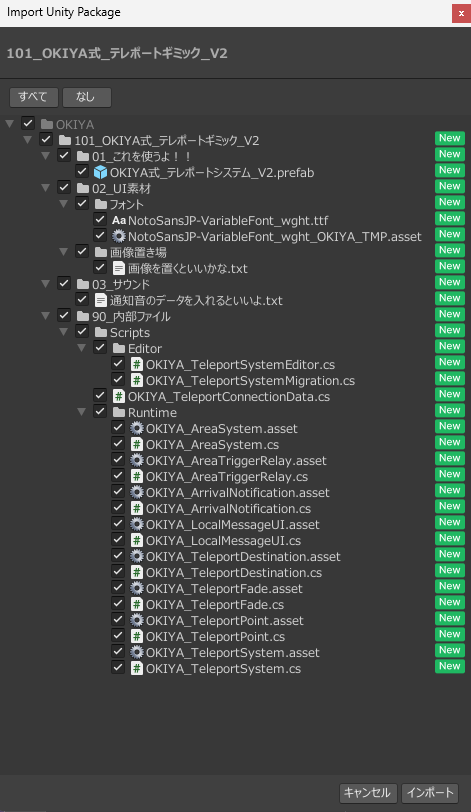Click the script icon of OKIYA_TeleportFade.cs
471x812 pixels.
coord(136,605)
